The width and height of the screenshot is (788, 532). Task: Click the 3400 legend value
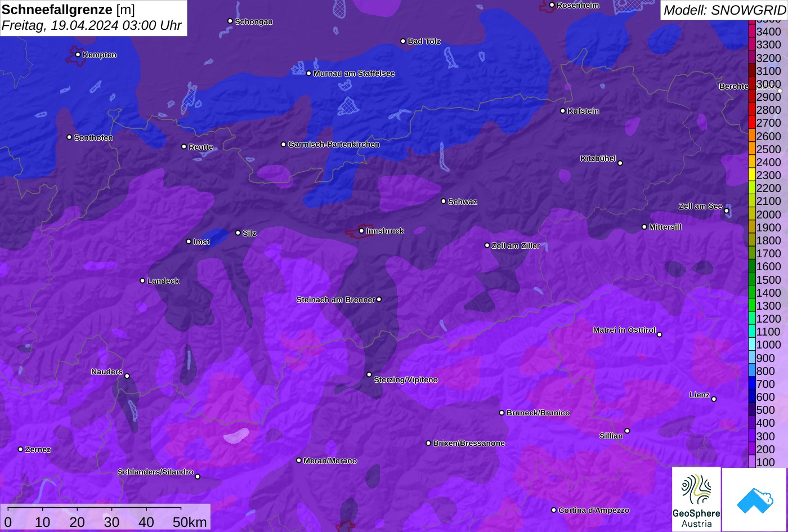tap(769, 32)
